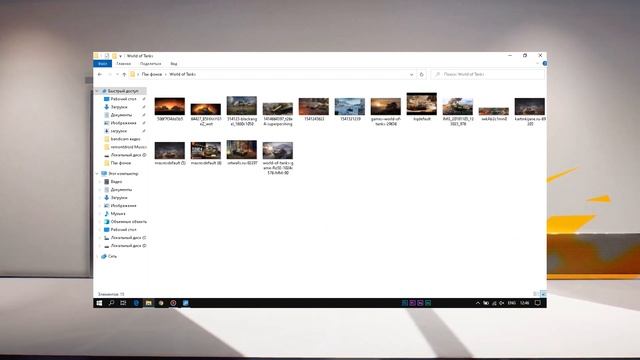Show hidden tray icons chevron
The image size is (640, 360).
click(x=478, y=303)
